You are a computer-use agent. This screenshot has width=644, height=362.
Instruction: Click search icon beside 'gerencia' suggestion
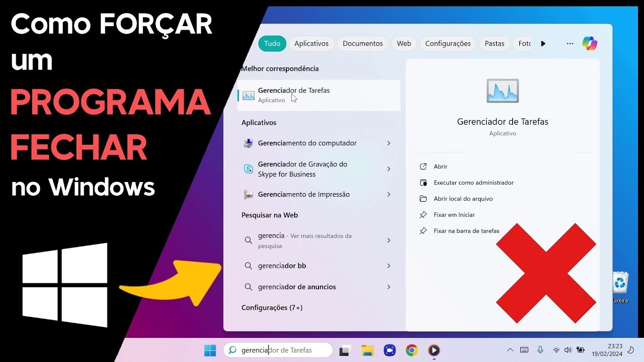click(248, 240)
